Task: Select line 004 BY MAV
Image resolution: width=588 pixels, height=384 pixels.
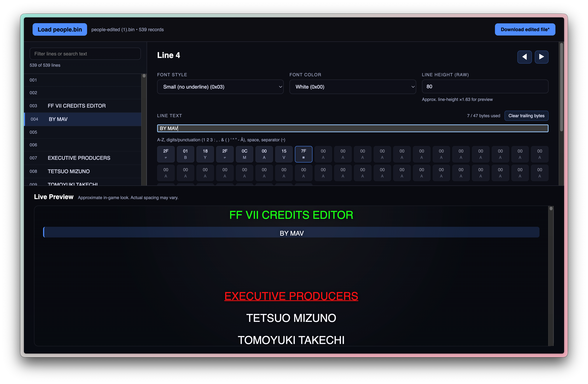Action: pos(83,119)
